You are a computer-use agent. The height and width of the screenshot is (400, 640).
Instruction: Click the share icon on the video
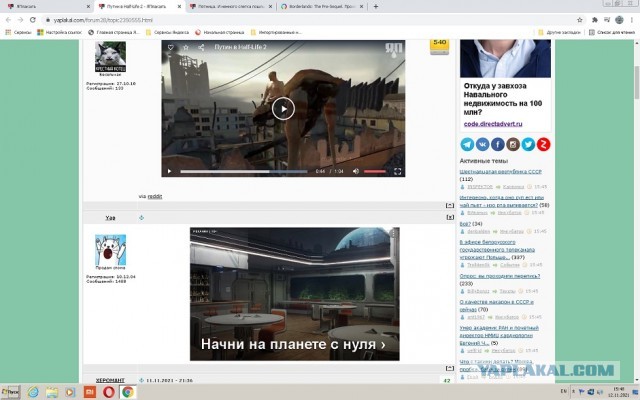[201, 47]
